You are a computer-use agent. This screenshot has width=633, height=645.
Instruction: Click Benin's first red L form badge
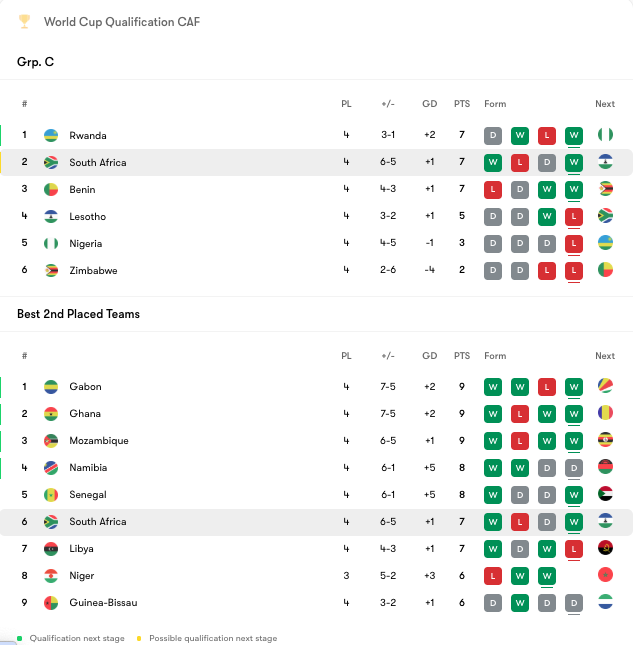pos(493,190)
